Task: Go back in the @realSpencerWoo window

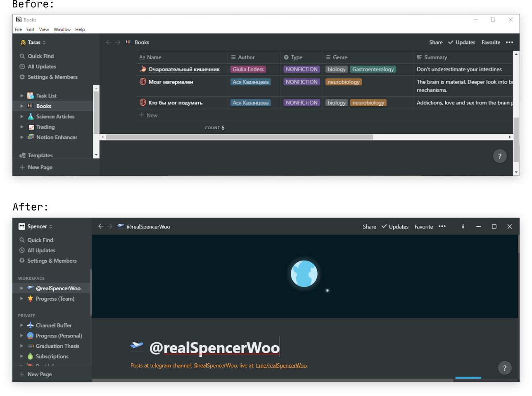Action: click(x=101, y=226)
